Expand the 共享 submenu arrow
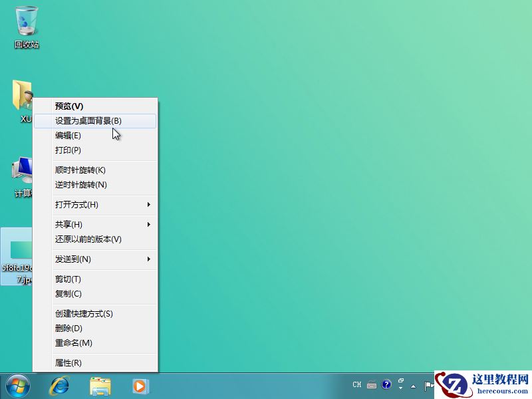The height and width of the screenshot is (399, 532). (149, 225)
